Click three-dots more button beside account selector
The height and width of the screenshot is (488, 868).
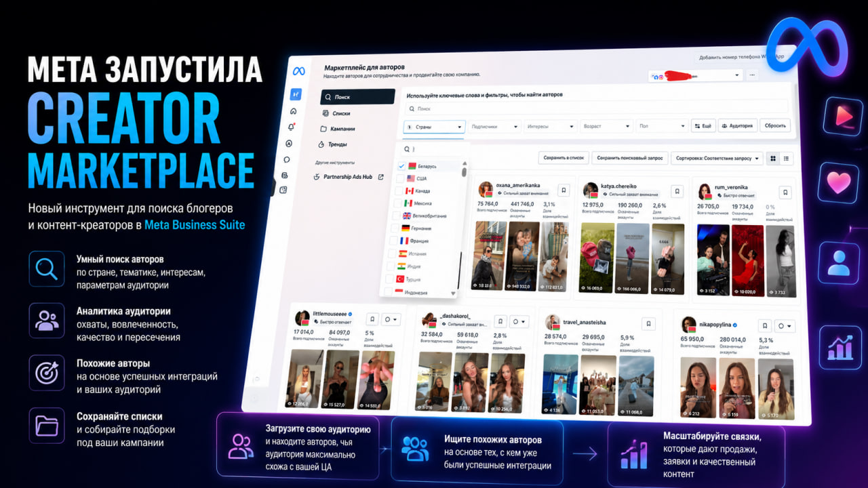751,76
